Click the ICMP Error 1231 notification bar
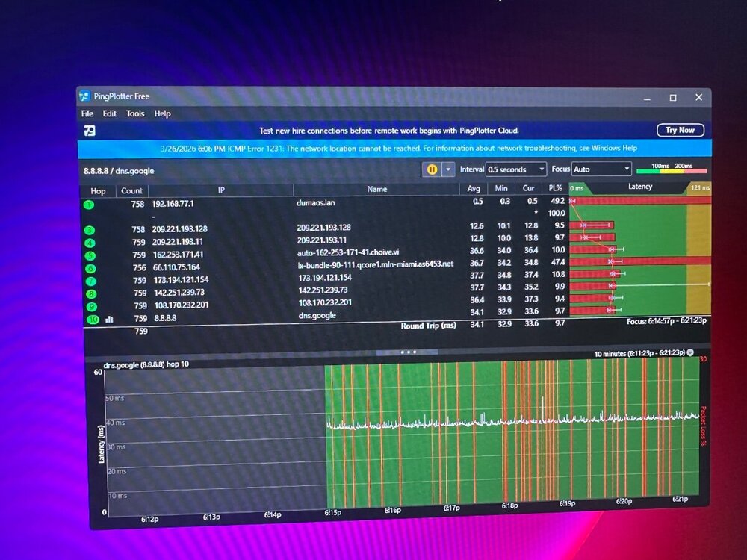Screen dimensions: 747x560 [392, 149]
